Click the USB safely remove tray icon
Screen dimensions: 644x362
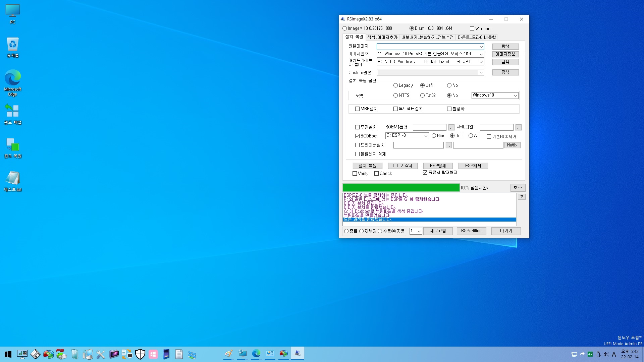598,354
